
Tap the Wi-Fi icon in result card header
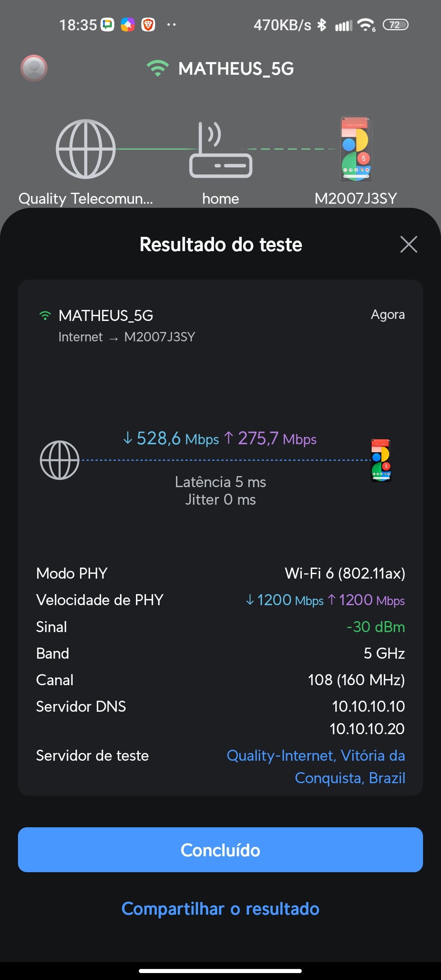[45, 316]
